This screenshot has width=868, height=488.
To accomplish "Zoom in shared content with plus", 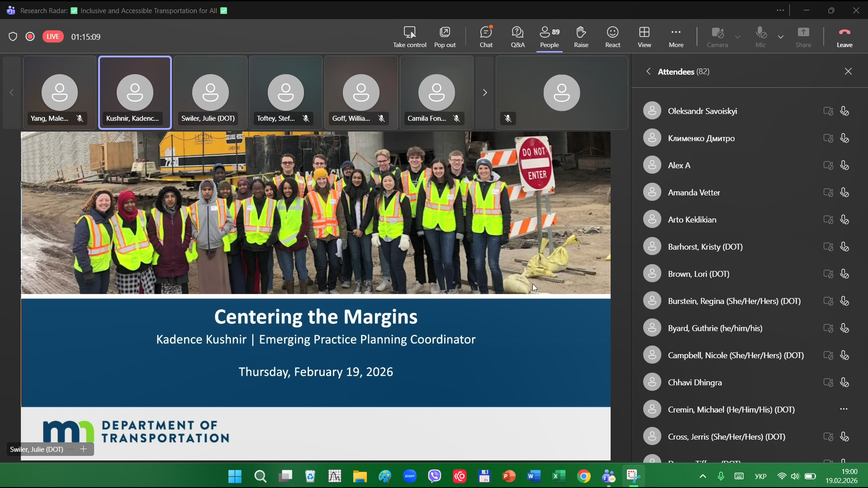I will [x=83, y=449].
